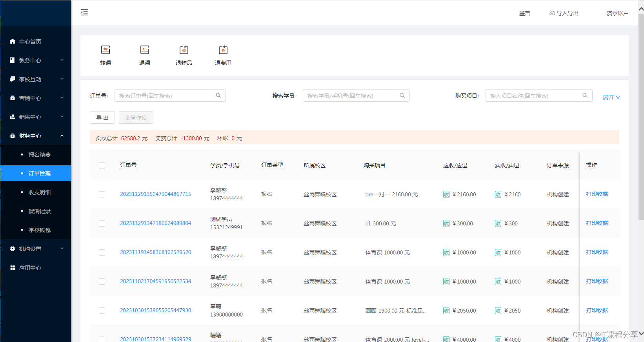This screenshot has height=342, width=644.
Task: Click the 导出 export button
Action: point(102,117)
